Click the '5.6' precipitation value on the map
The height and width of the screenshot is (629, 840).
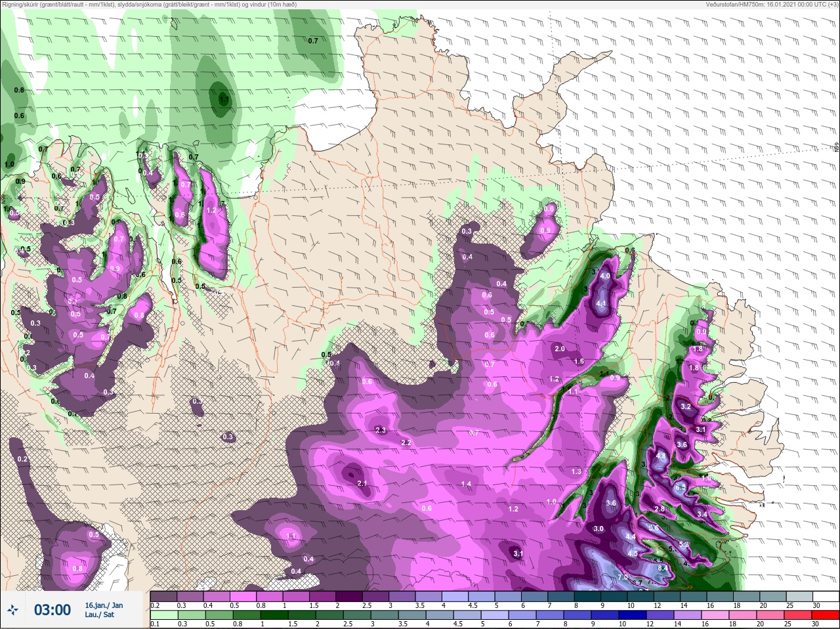654,528
